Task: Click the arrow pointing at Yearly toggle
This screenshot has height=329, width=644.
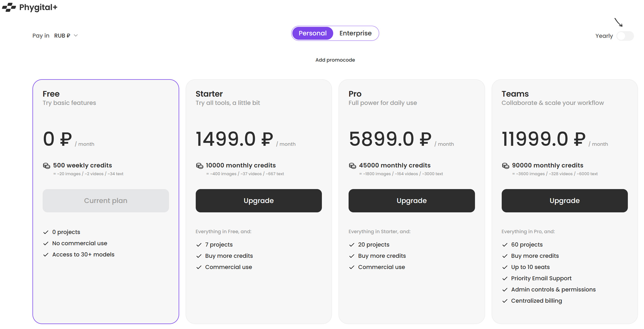Action: [619, 22]
